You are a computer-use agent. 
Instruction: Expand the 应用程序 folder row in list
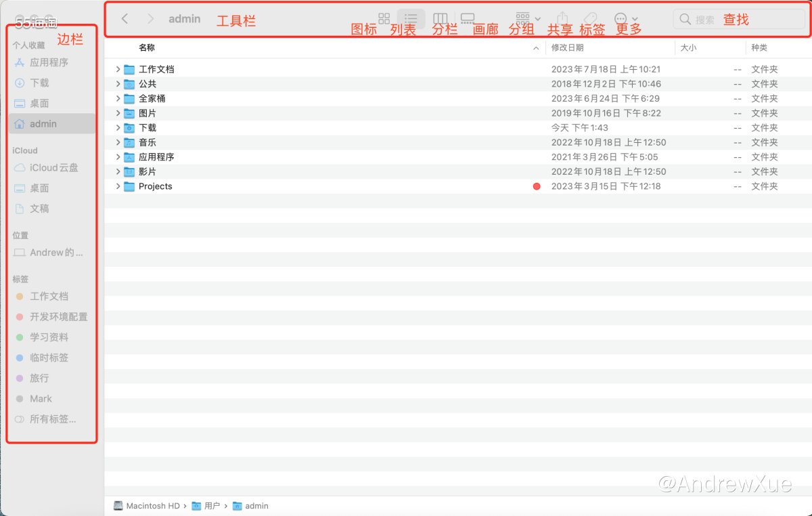[118, 156]
